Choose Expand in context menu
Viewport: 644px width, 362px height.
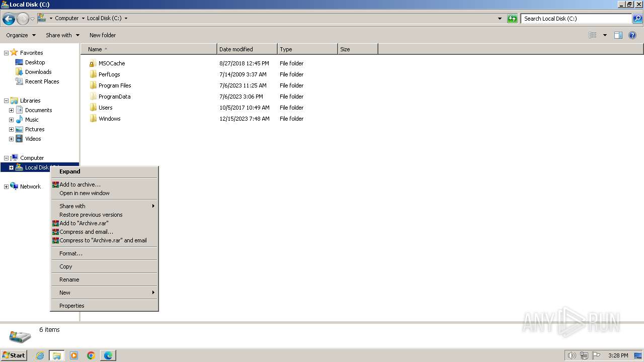coord(104,171)
